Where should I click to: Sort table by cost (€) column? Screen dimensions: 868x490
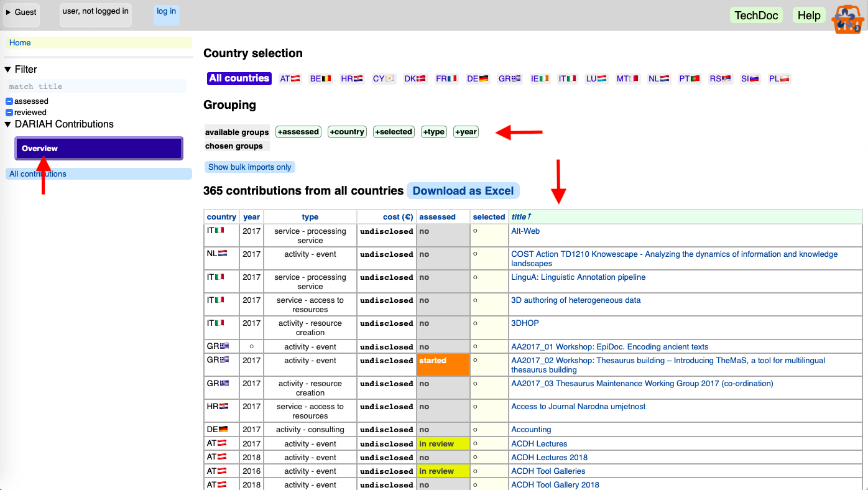click(x=387, y=217)
